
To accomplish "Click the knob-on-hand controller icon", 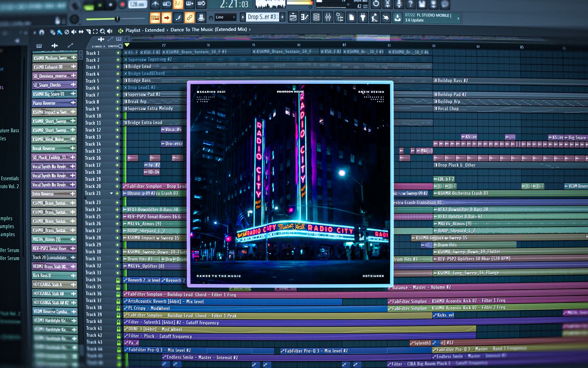I will (x=201, y=17).
